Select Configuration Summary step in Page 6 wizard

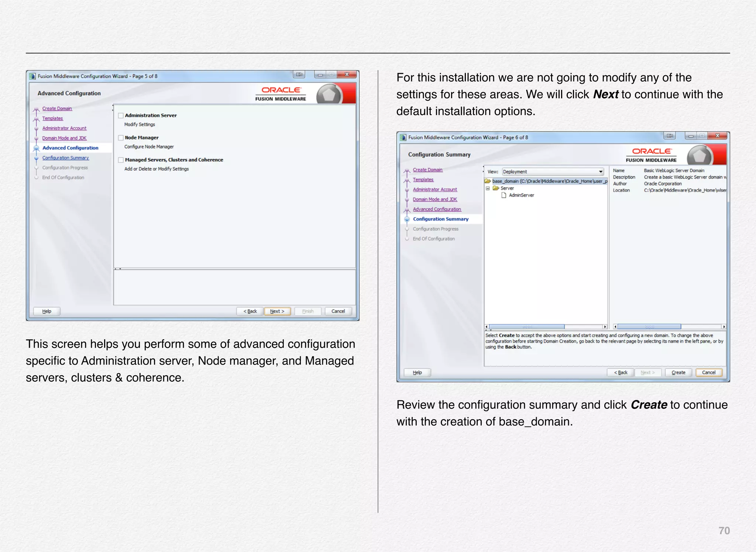point(441,219)
